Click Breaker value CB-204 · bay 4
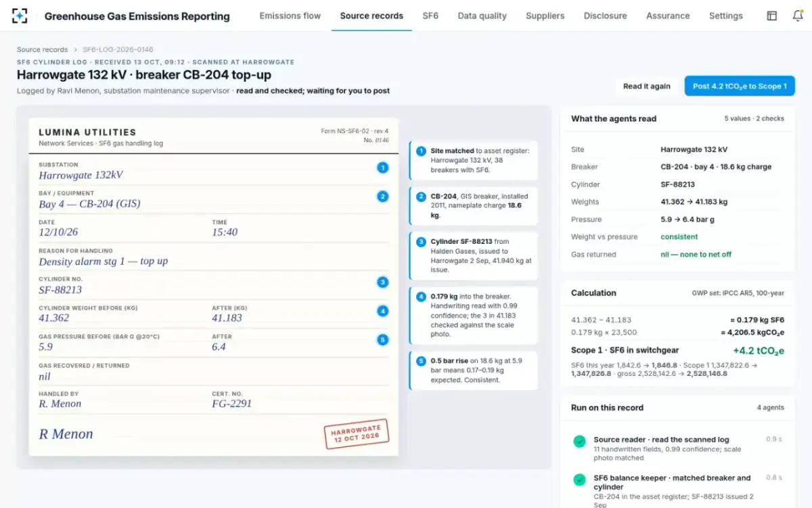Image resolution: width=812 pixels, height=508 pixels. 716,167
